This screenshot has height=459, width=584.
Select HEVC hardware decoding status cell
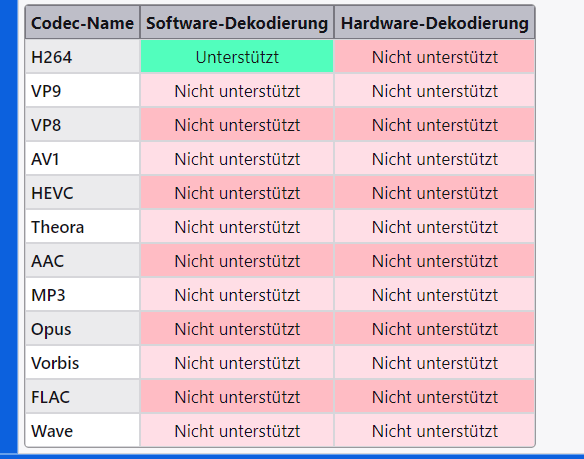click(435, 193)
